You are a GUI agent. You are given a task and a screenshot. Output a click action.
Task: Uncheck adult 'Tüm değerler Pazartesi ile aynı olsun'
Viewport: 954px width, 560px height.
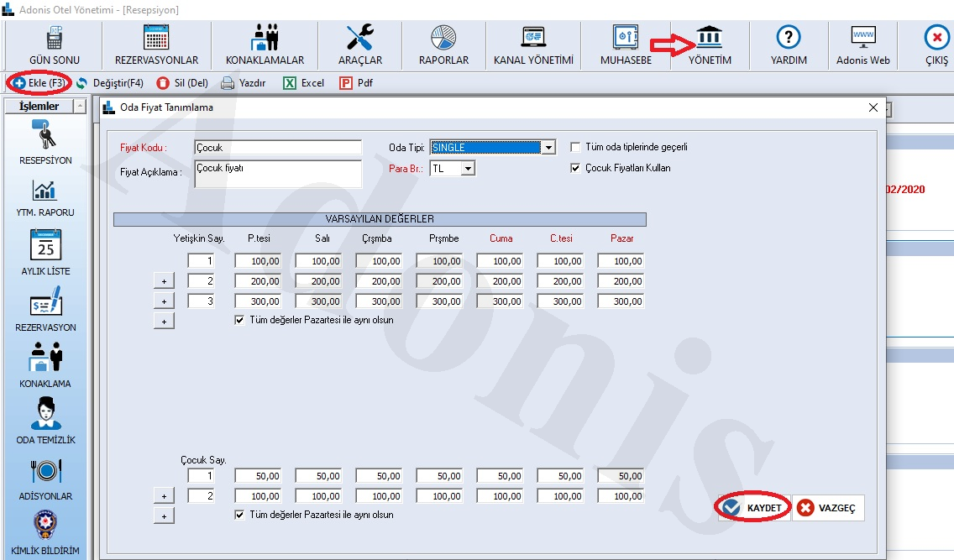coord(240,320)
